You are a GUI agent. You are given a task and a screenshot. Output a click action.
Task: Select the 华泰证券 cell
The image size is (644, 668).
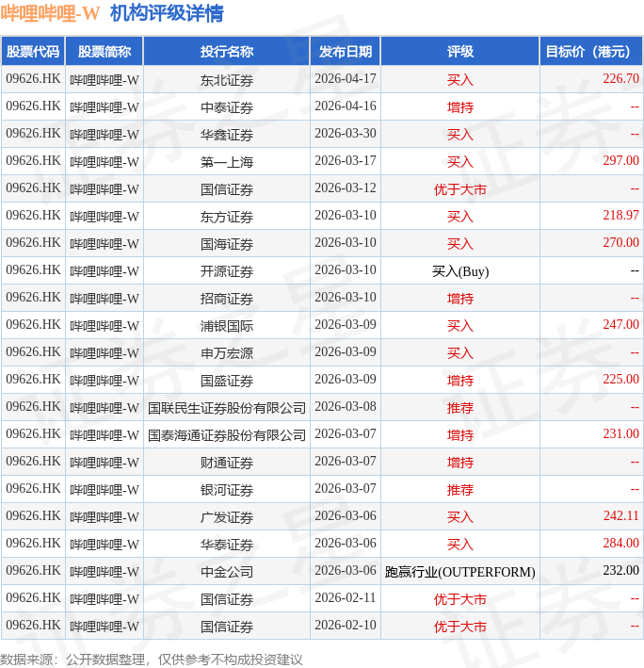[x=227, y=544]
